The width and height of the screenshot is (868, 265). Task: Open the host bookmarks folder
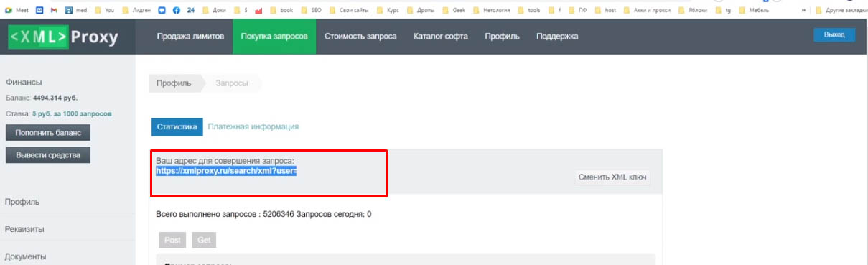point(606,11)
